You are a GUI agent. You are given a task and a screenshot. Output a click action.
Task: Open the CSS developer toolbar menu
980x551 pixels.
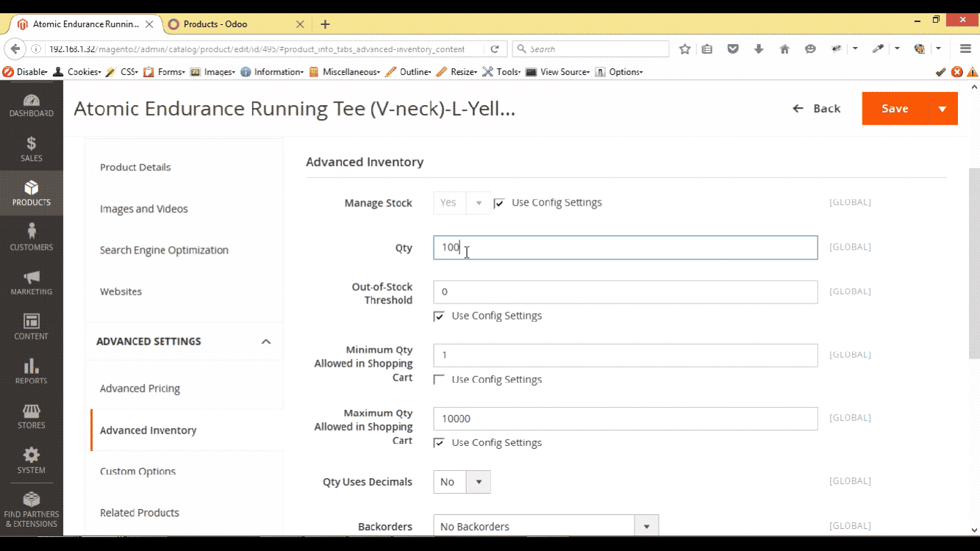pyautogui.click(x=122, y=72)
